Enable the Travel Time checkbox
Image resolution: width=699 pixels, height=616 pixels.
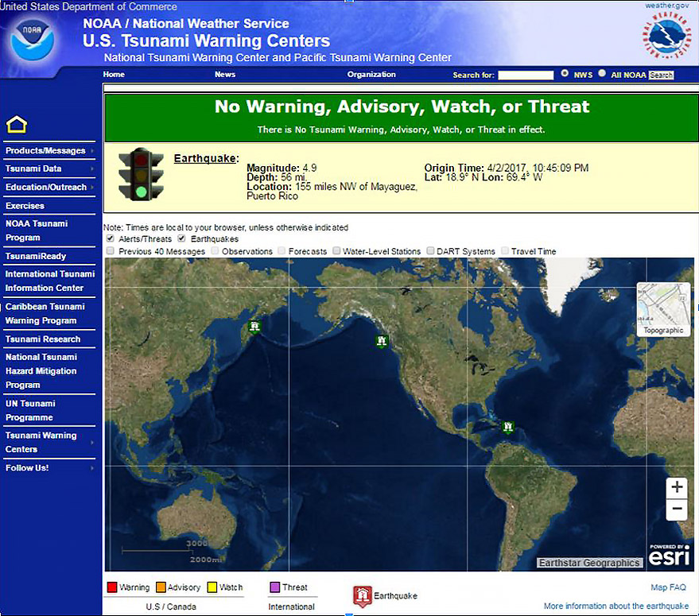pyautogui.click(x=505, y=251)
